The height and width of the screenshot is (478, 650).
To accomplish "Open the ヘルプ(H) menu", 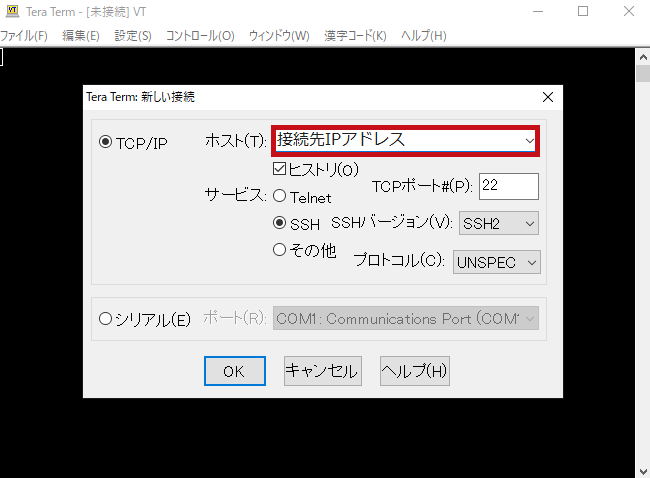I will [x=424, y=36].
